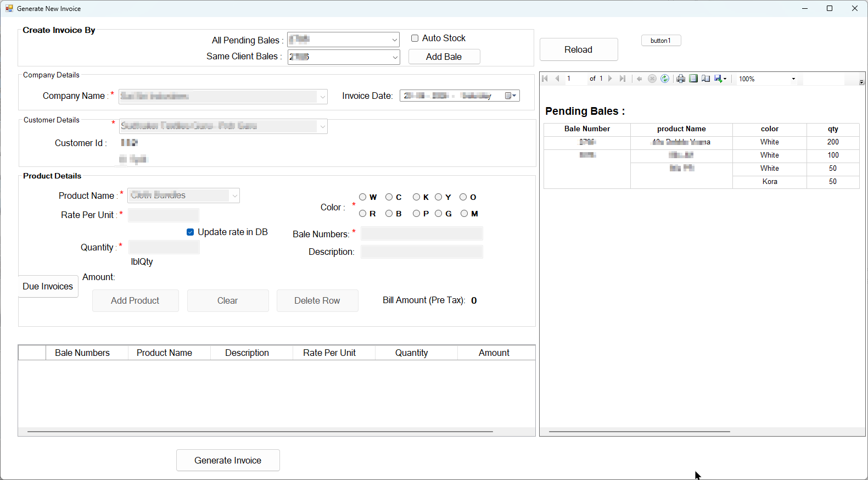The width and height of the screenshot is (868, 480).
Task: Click toolbar overflow arrow in report viewer
Action: [x=861, y=82]
